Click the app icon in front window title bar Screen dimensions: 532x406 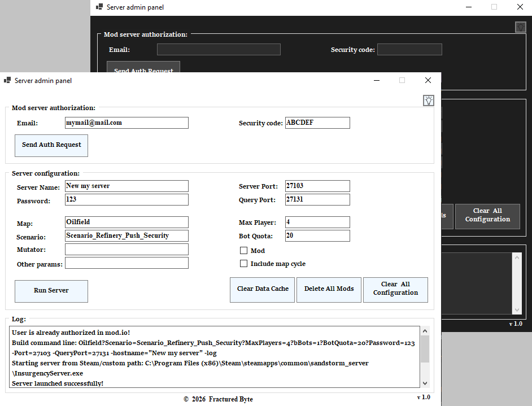7,80
